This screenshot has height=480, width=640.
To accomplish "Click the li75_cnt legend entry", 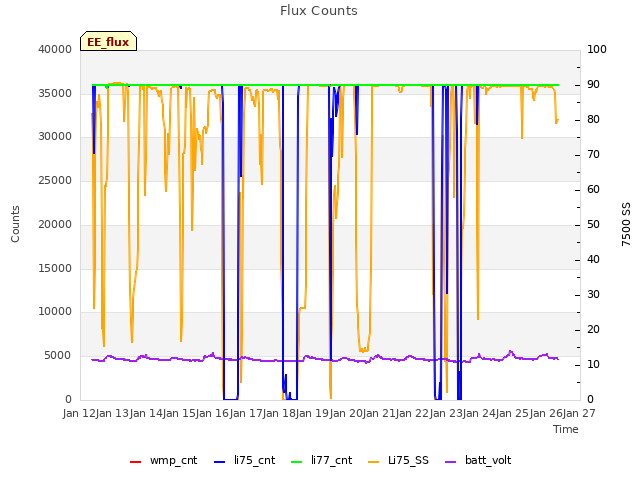I will point(244,460).
